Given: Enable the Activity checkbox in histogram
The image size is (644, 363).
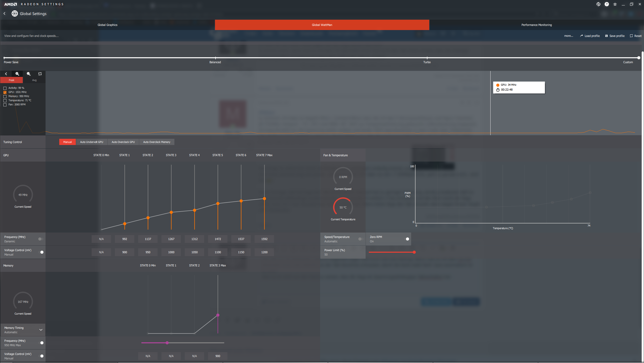Looking at the screenshot, I should pyautogui.click(x=5, y=88).
